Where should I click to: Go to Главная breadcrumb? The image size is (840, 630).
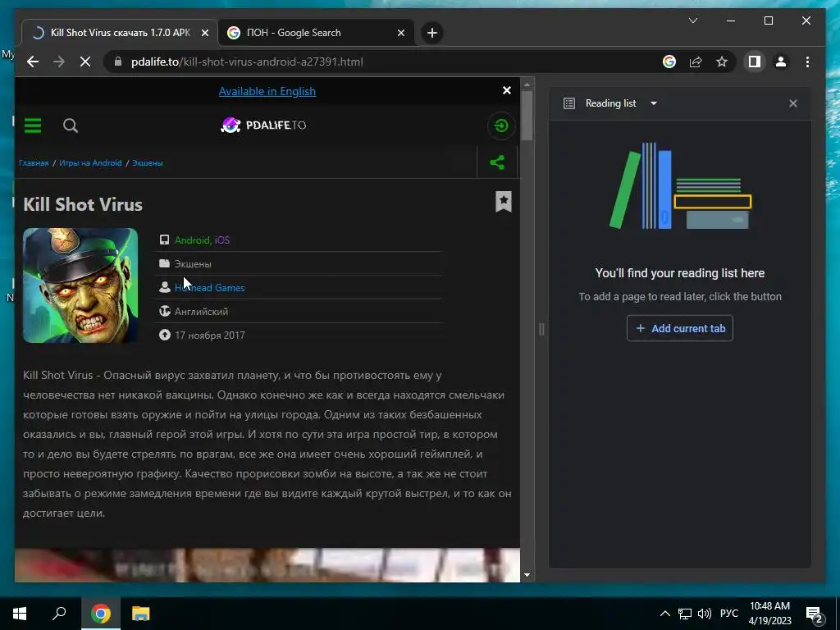(34, 163)
